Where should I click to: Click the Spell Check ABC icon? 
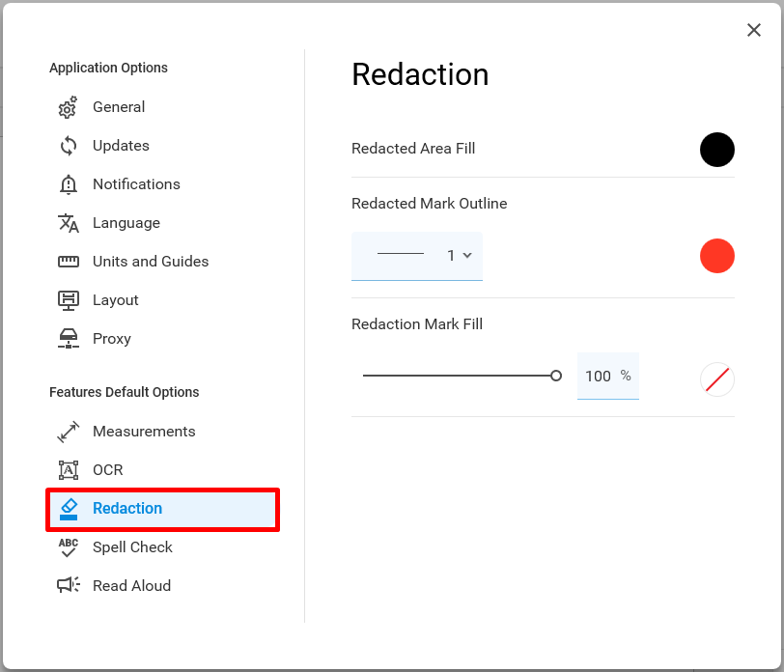coord(68,547)
